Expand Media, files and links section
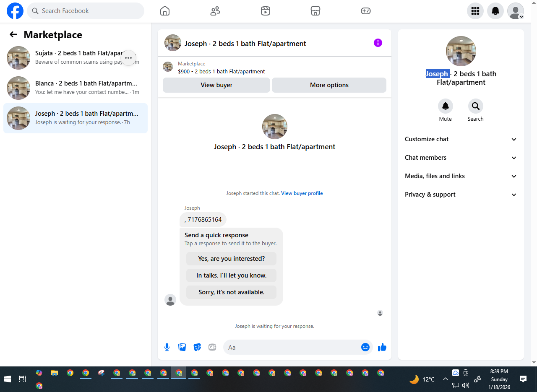The image size is (537, 392). [x=461, y=176]
